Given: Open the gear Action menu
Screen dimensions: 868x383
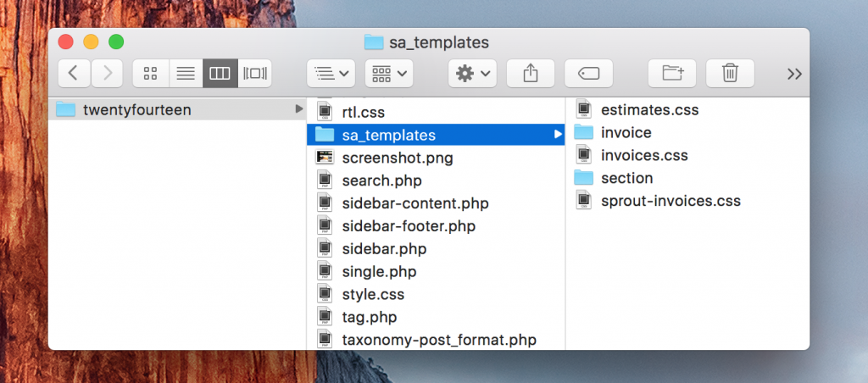Looking at the screenshot, I should [472, 73].
